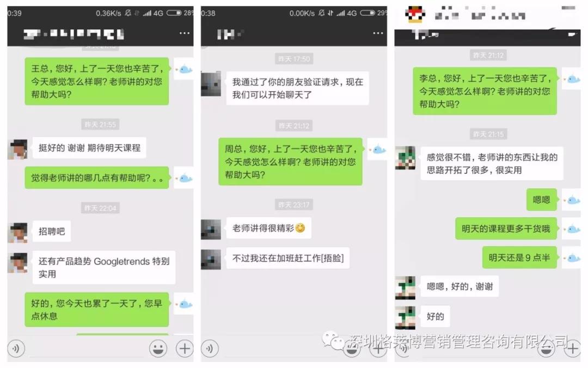Tap voice input icon in left chat
The image size is (588, 368).
(x=16, y=348)
